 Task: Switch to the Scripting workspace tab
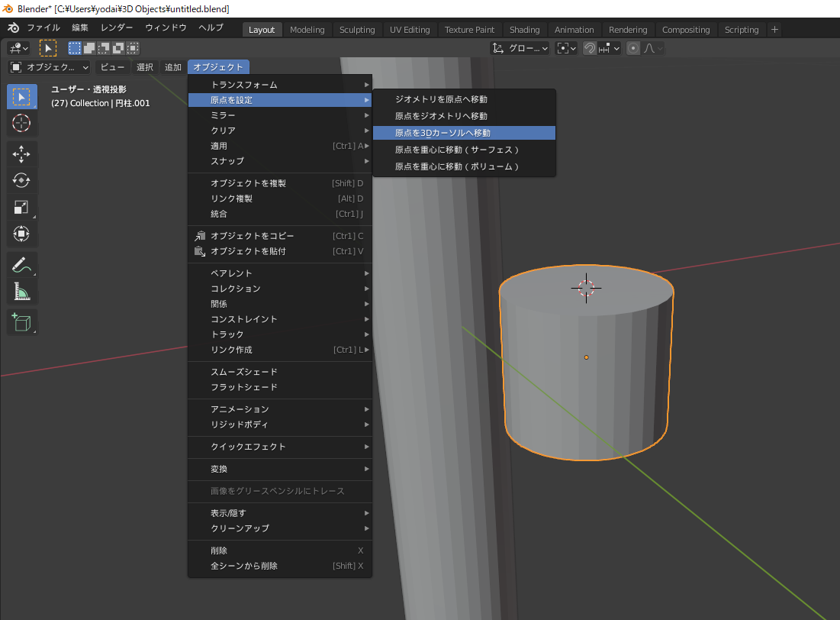[x=742, y=30]
